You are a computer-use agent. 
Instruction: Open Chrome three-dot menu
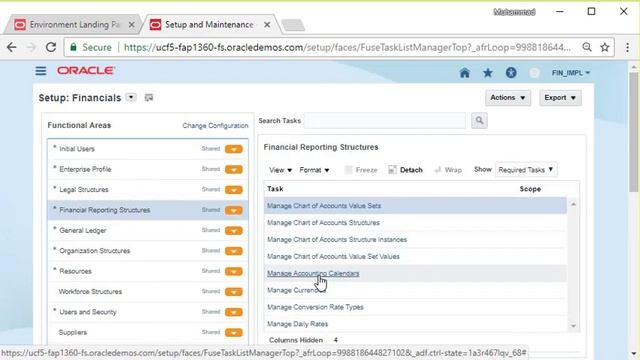point(627,47)
